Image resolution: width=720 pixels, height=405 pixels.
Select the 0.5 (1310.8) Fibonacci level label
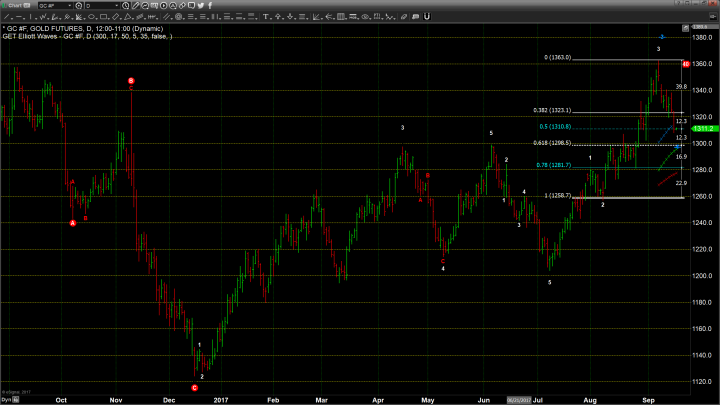pyautogui.click(x=555, y=127)
